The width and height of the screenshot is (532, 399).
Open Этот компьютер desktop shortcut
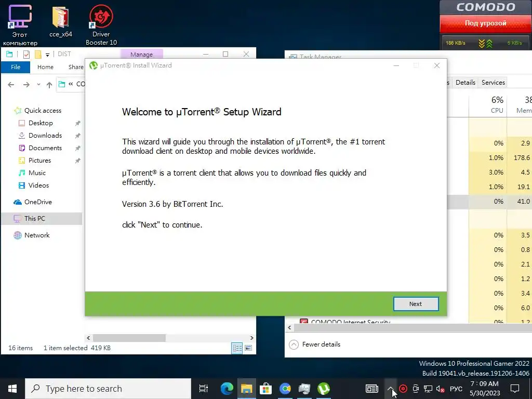pyautogui.click(x=20, y=26)
